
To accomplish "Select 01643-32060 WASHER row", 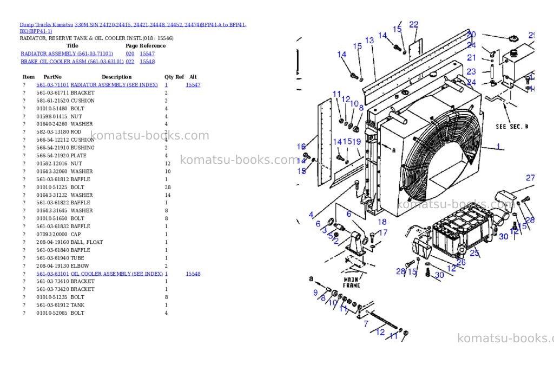I will tap(96, 171).
